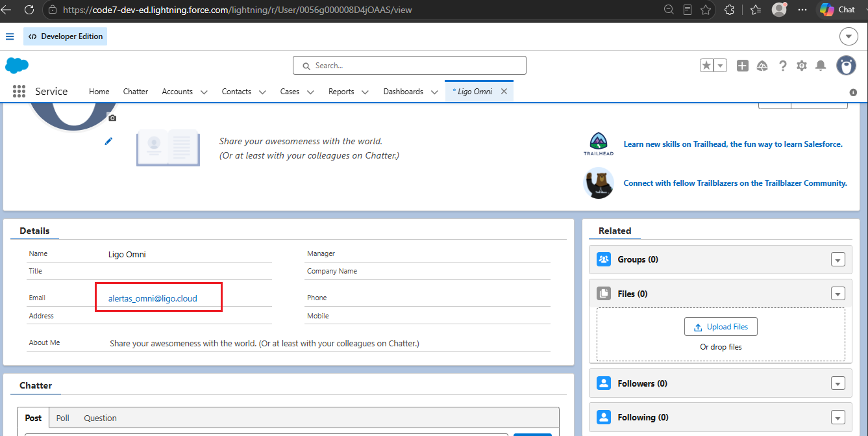Open the Home tab
The image size is (868, 436).
coord(99,92)
